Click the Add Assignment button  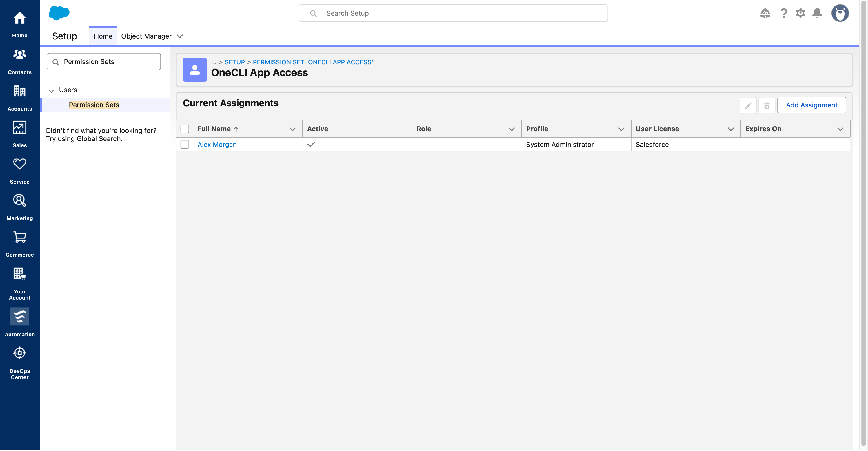tap(812, 105)
